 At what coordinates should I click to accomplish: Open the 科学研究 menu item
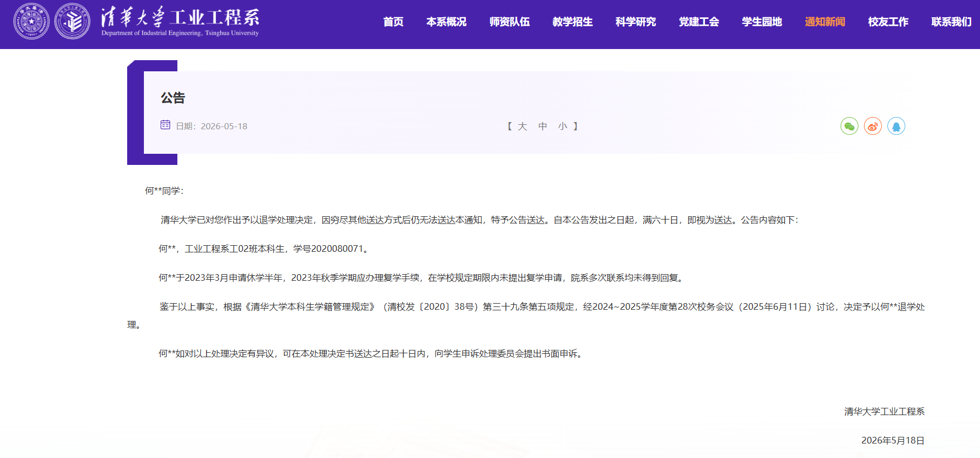point(635,22)
